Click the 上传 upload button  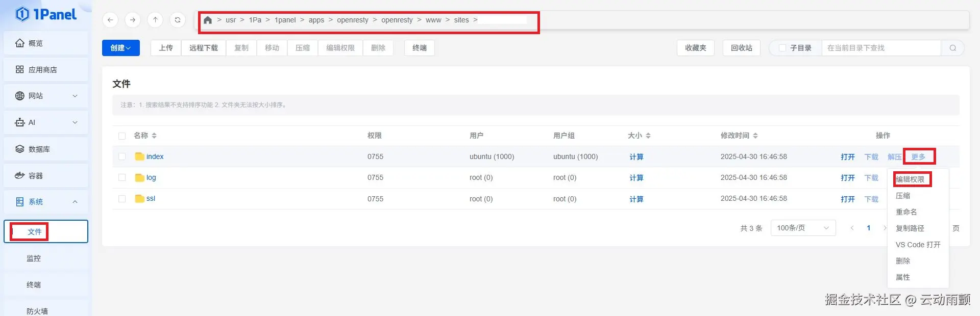coord(166,48)
